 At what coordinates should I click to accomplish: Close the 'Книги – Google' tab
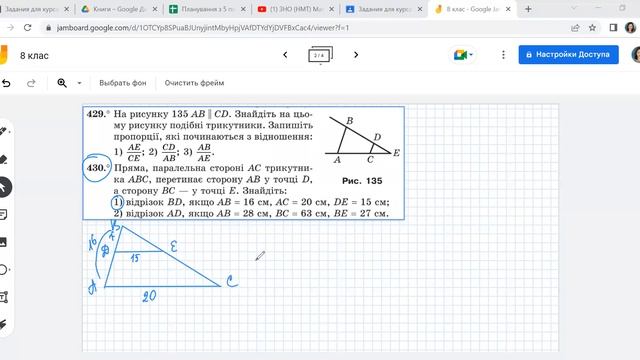pyautogui.click(x=155, y=9)
